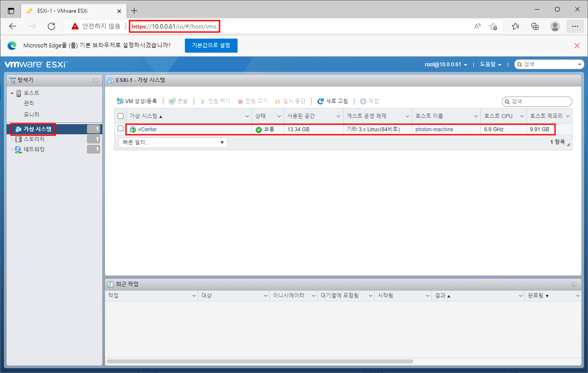This screenshot has width=588, height=373.
Task: Open 관리 under 호스트
Action: pyautogui.click(x=29, y=104)
